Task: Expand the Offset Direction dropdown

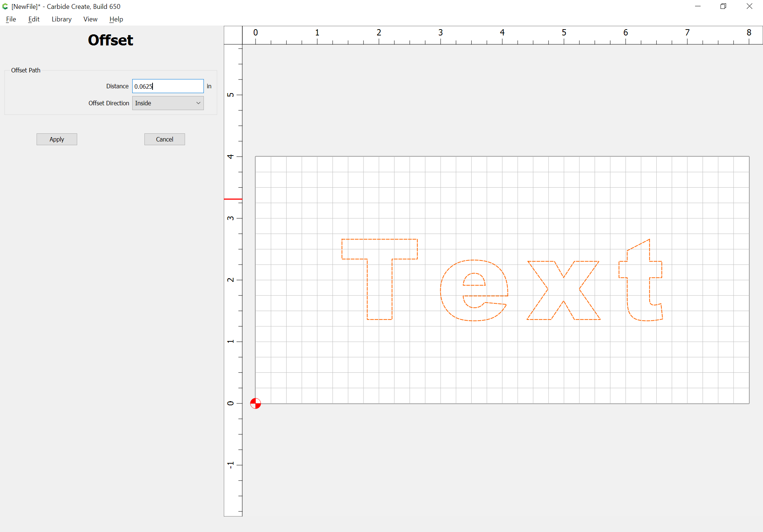Action: [x=168, y=103]
